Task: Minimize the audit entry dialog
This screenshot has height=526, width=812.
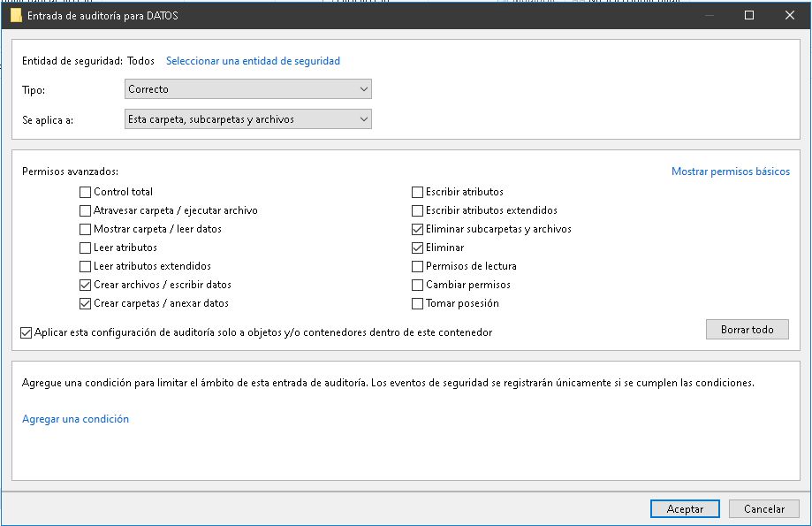Action: (x=709, y=15)
